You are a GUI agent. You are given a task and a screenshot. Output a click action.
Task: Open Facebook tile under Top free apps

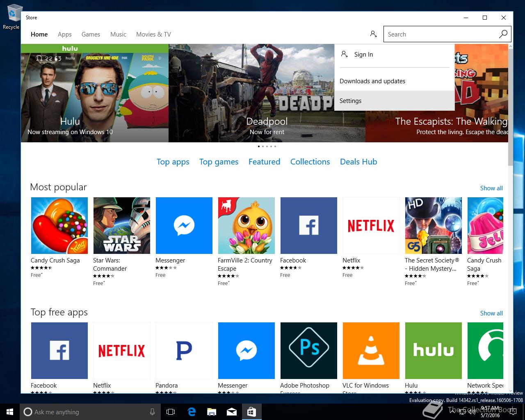[x=59, y=351]
